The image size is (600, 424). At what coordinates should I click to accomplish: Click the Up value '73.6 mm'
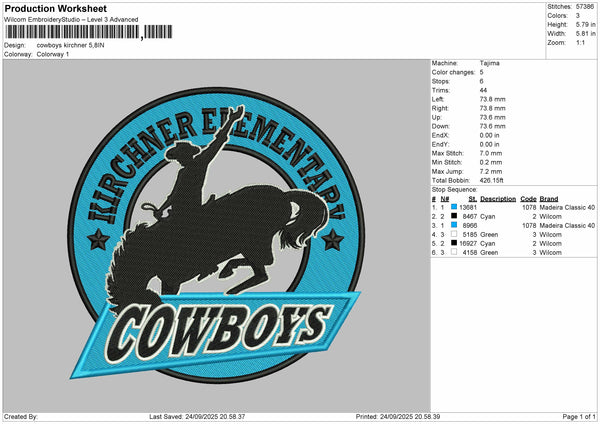(x=492, y=117)
